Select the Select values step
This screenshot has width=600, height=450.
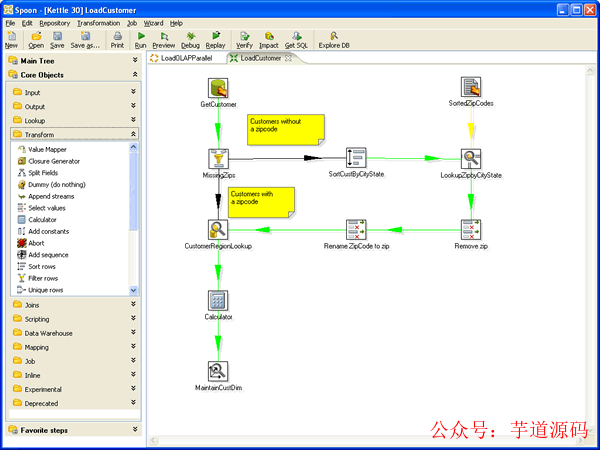click(41, 208)
